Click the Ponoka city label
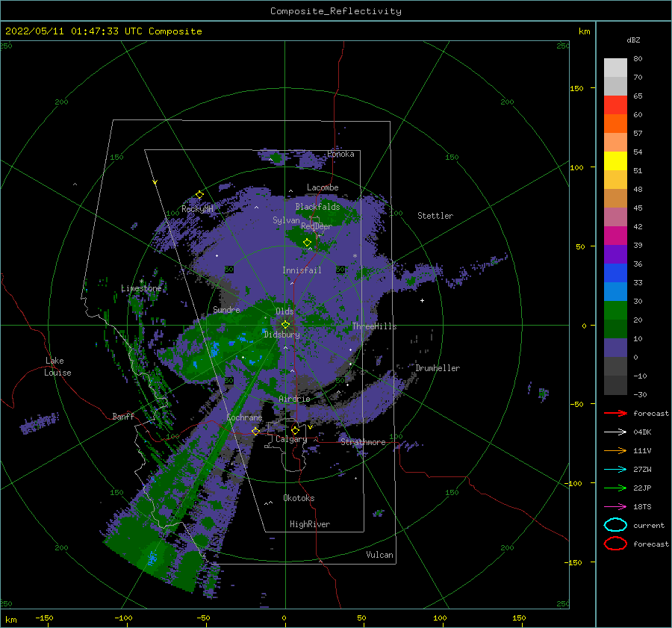672x628 pixels. click(340, 154)
